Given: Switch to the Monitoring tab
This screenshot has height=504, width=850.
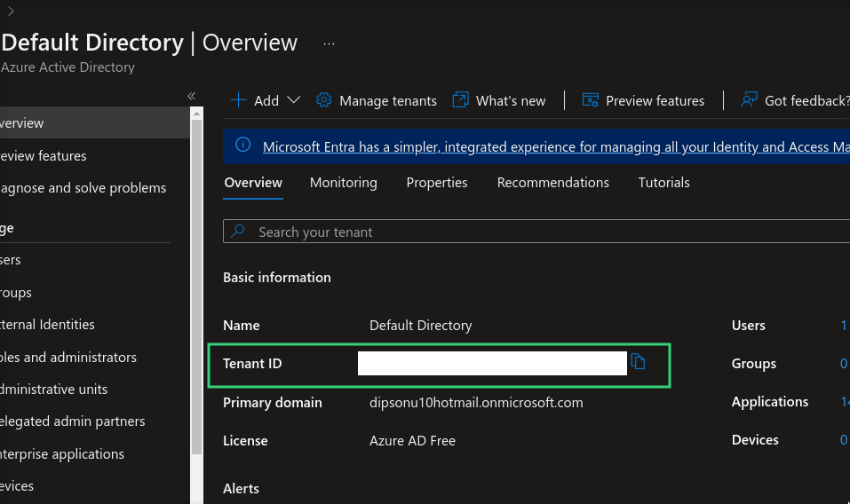Looking at the screenshot, I should [343, 183].
